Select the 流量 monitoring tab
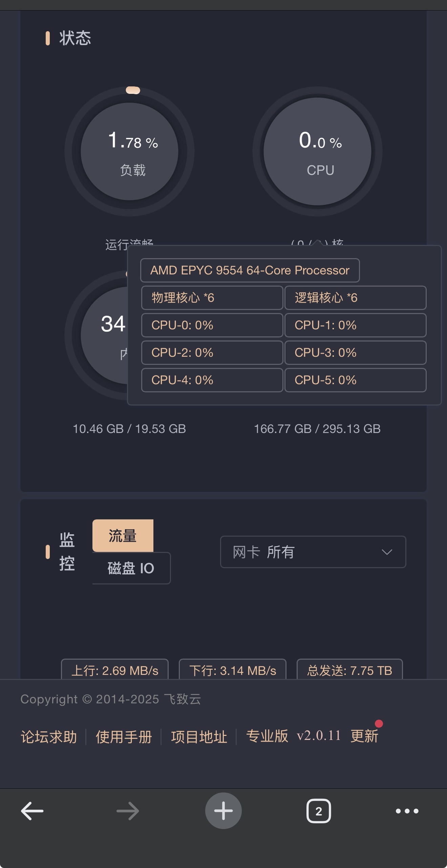 tap(123, 536)
